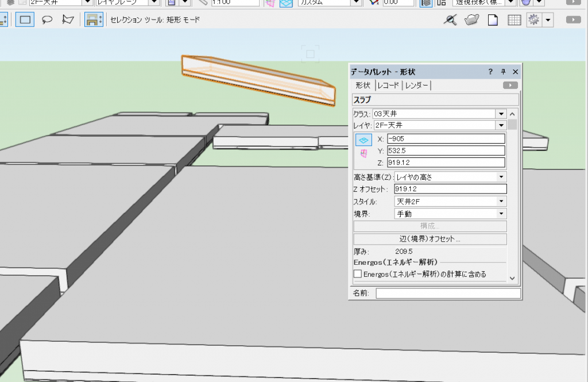Viewport: 588px width, 382px height.
Task: Switch to the 形状 tab
Action: pyautogui.click(x=363, y=86)
